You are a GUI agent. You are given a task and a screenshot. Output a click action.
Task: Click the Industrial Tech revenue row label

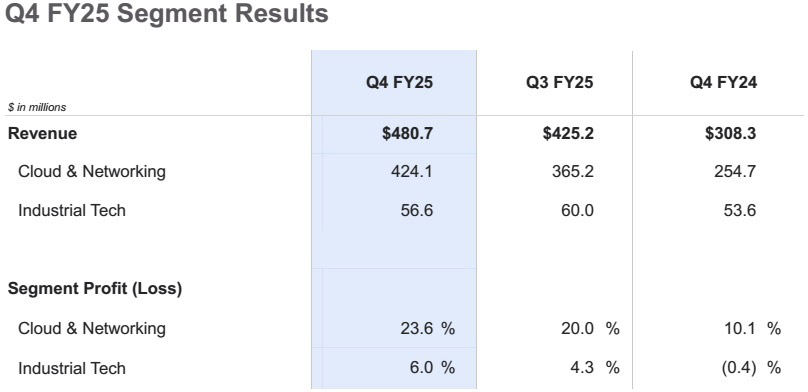pyautogui.click(x=72, y=210)
